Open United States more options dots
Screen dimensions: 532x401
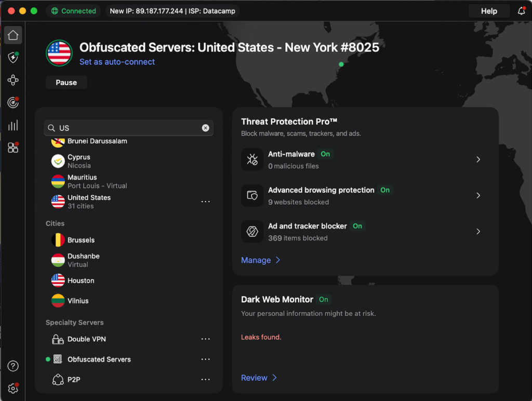[205, 202]
